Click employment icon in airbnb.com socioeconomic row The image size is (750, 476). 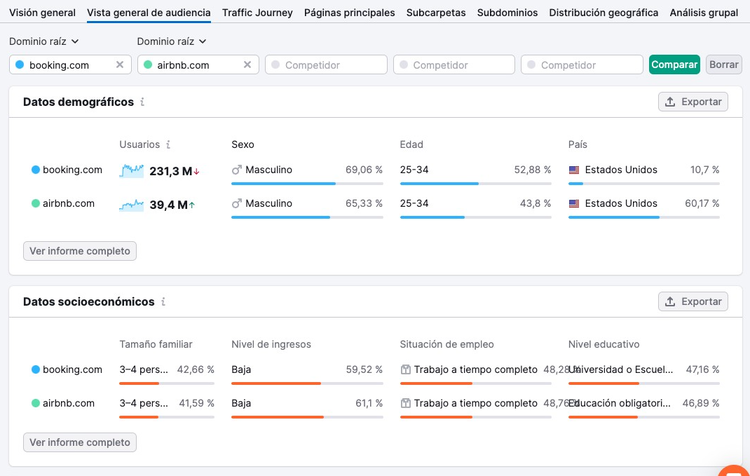click(x=406, y=403)
